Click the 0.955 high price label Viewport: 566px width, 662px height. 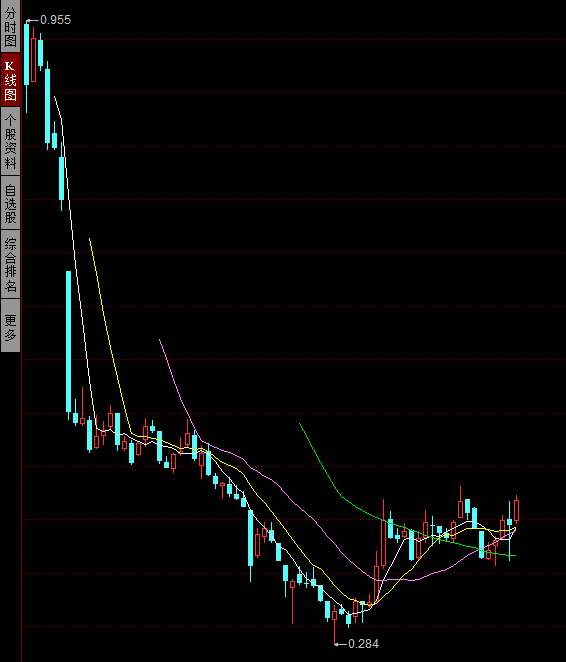tap(55, 20)
